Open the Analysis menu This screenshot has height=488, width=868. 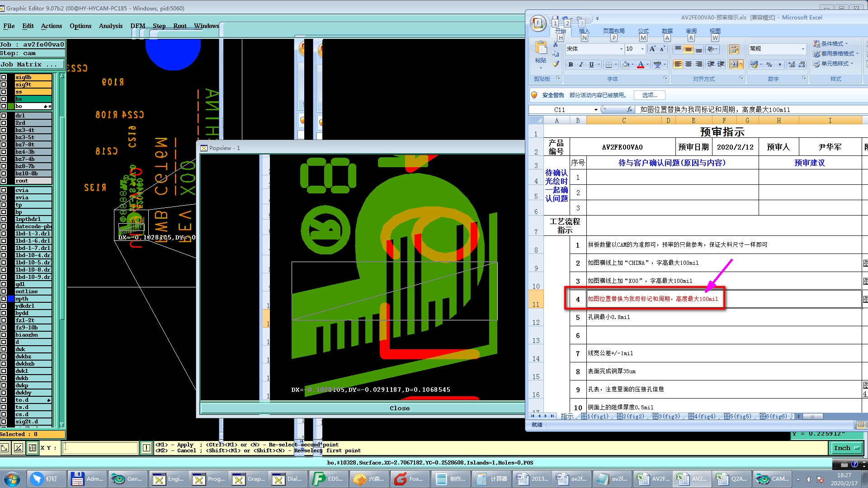[x=111, y=26]
